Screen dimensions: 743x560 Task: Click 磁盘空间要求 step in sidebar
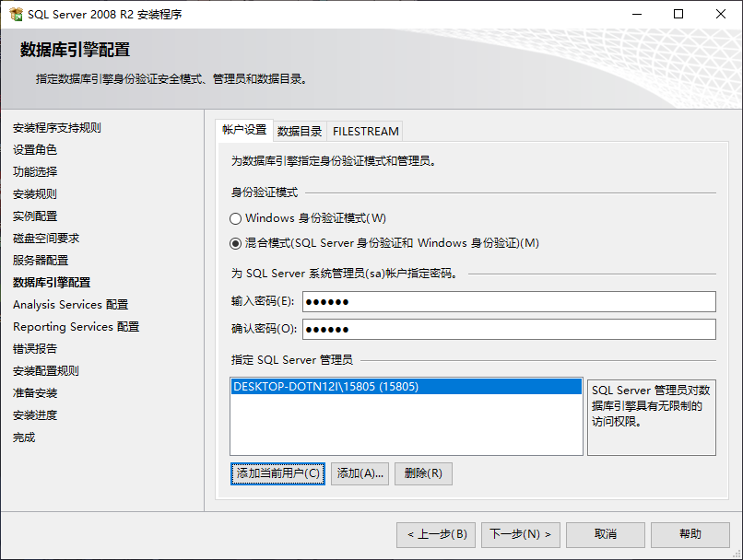point(46,239)
